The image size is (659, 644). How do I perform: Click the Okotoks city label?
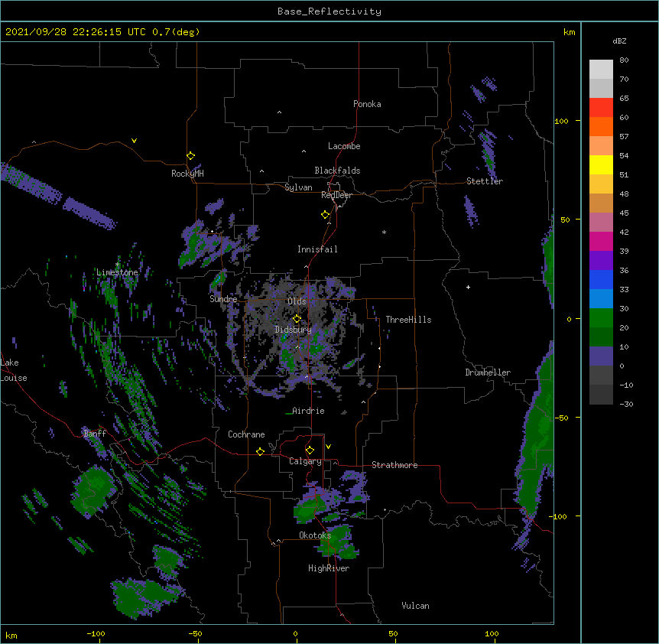click(x=315, y=535)
